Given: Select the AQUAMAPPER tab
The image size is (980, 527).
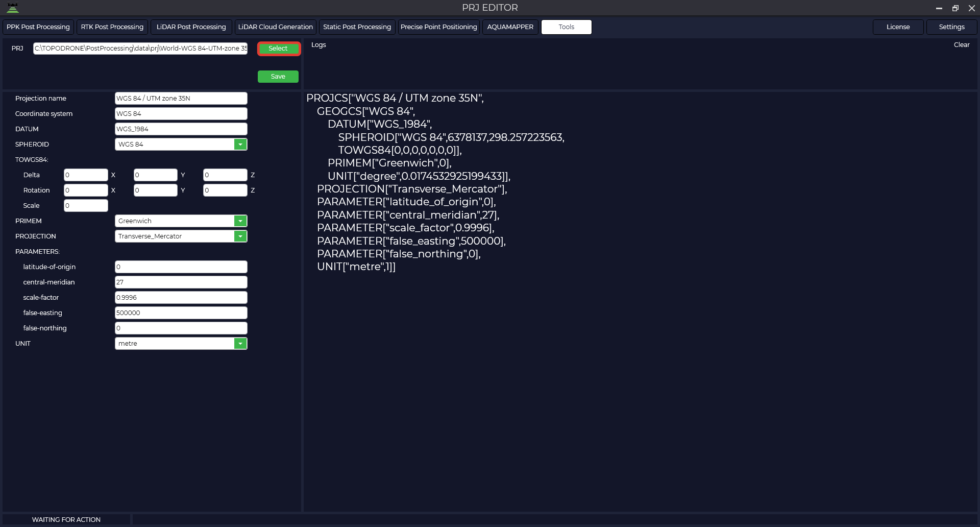Looking at the screenshot, I should point(510,27).
